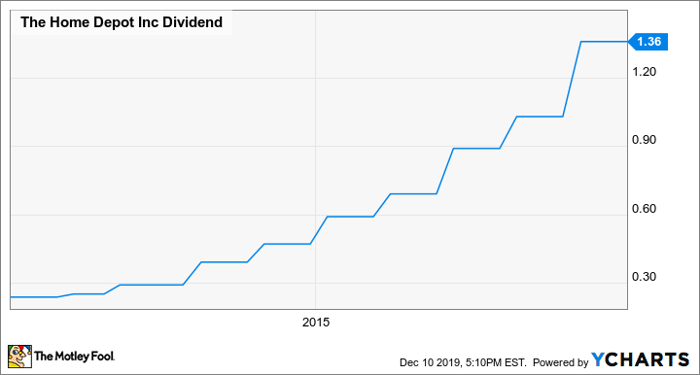
Task: Click the "Dec 10 2019, 5:10PM EST." timestamp
Action: [x=463, y=361]
